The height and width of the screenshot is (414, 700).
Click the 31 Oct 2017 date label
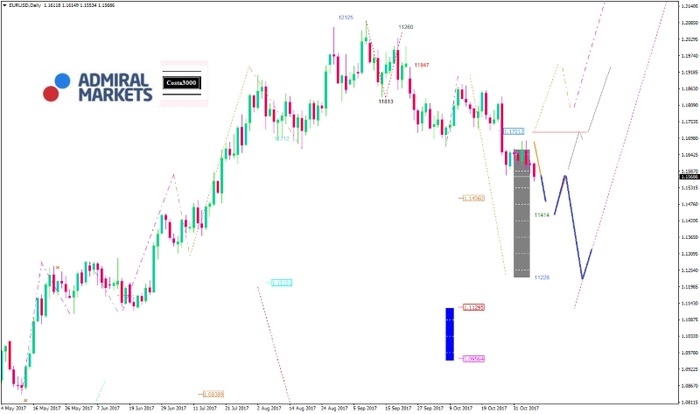point(526,408)
